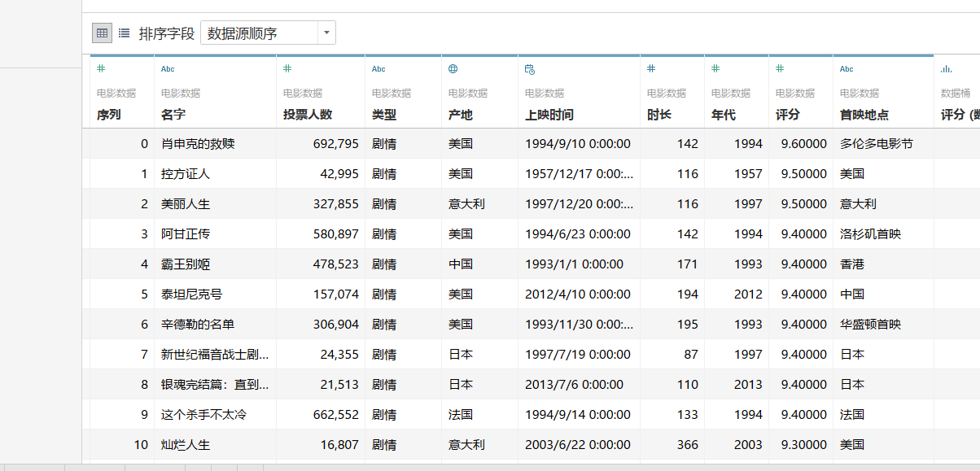Click the number type icon above 序列
The image size is (980, 471).
coord(101,69)
